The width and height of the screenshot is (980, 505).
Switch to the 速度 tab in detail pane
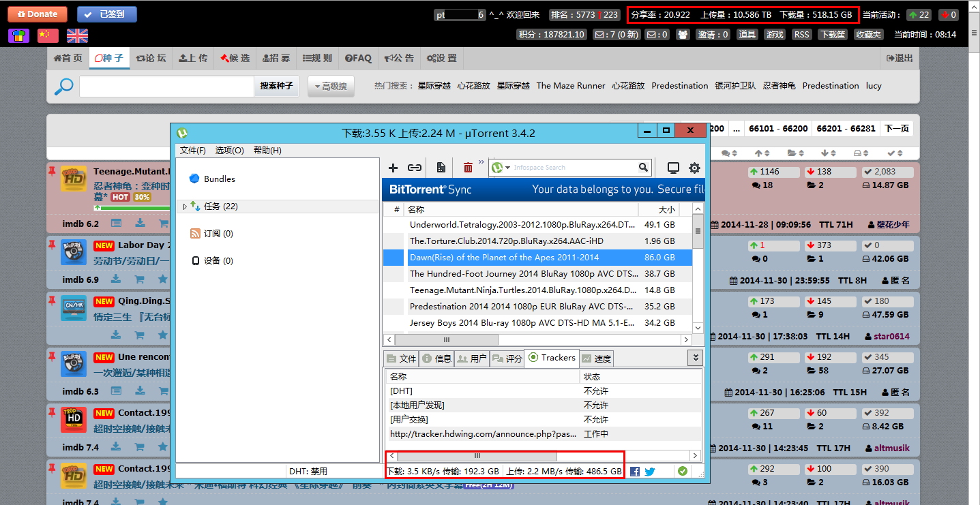pyautogui.click(x=595, y=358)
